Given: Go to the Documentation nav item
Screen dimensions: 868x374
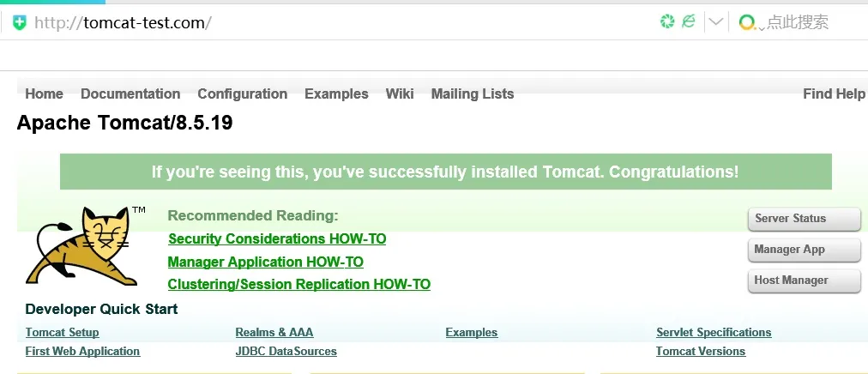Looking at the screenshot, I should [x=130, y=93].
